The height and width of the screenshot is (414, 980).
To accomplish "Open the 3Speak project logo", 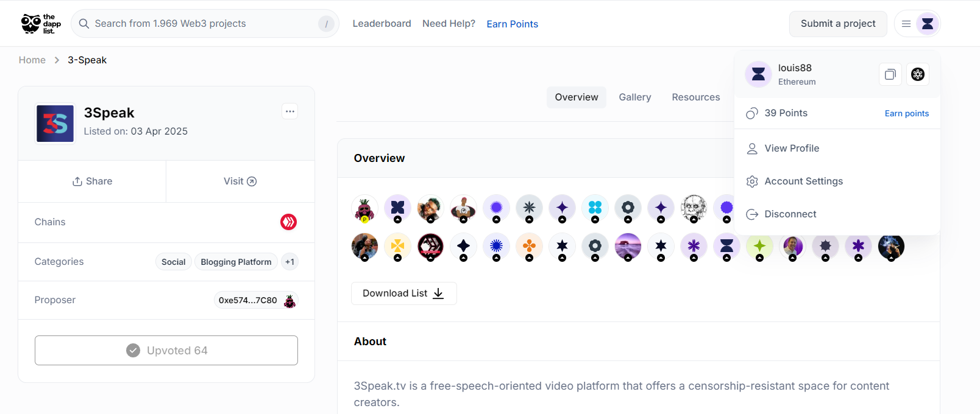I will coord(55,124).
